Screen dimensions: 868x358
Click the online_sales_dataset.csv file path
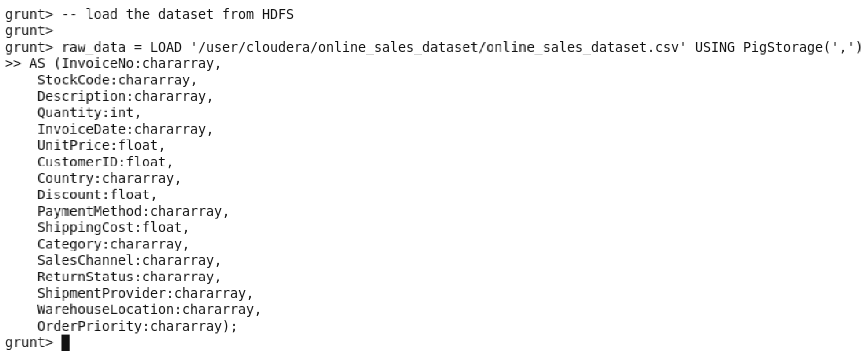click(438, 47)
